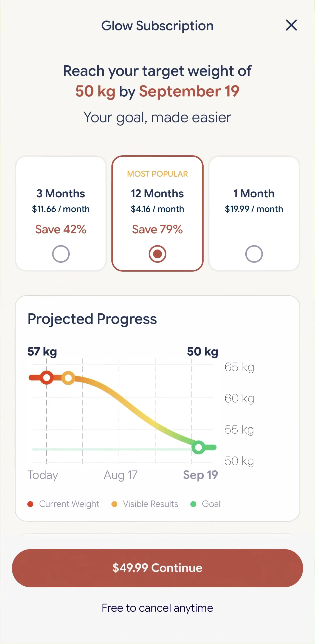The image size is (315, 644).
Task: Choose the 3 Months plan card title
Action: (61, 194)
